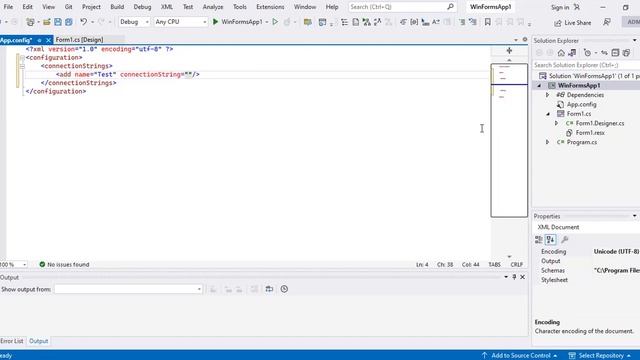Click the Save All toolbar icon
Image resolution: width=640 pixels, height=360 pixels.
(x=69, y=22)
